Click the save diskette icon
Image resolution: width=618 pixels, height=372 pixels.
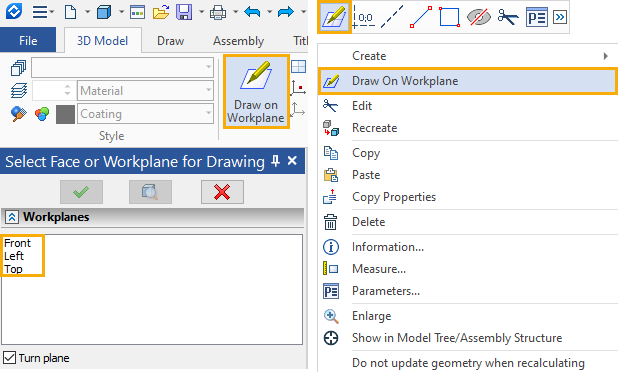184,12
